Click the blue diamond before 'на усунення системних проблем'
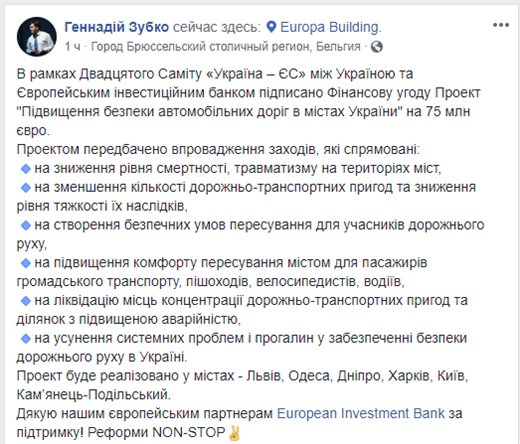 26,339
